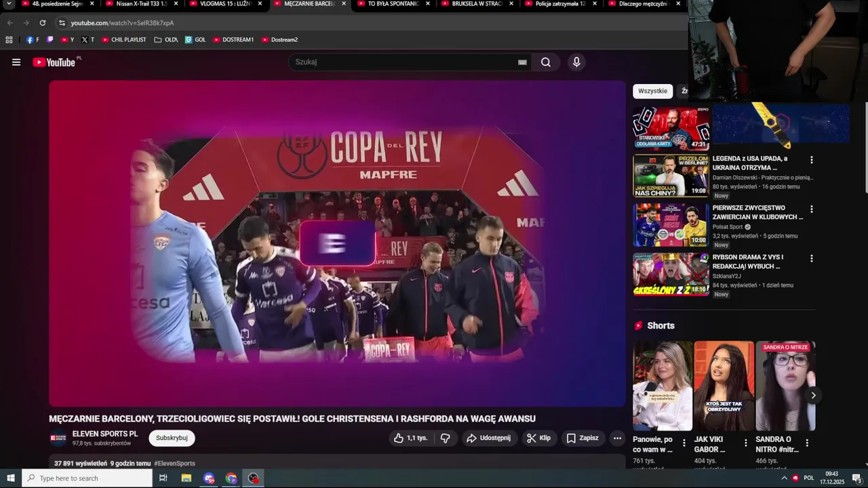Image resolution: width=868 pixels, height=488 pixels.
Task: Start voice search with the microphone icon
Action: 576,62
